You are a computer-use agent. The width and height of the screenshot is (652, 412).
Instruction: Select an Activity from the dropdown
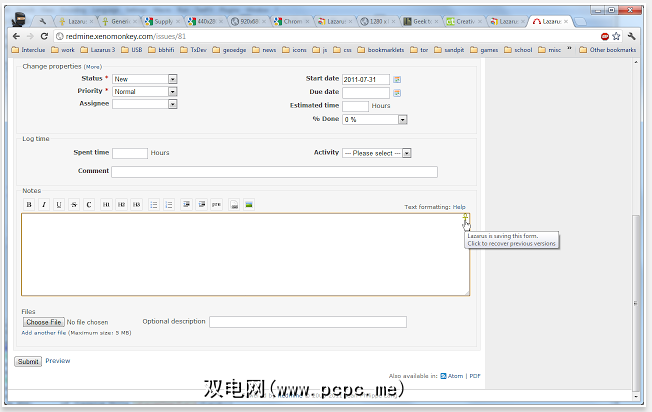[377, 153]
